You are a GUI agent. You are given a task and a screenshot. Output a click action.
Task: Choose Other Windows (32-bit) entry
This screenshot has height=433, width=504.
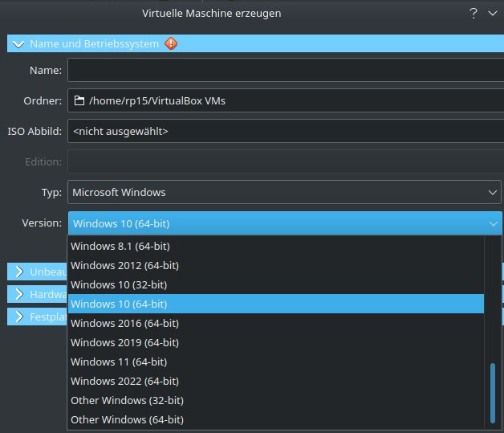coord(276,401)
